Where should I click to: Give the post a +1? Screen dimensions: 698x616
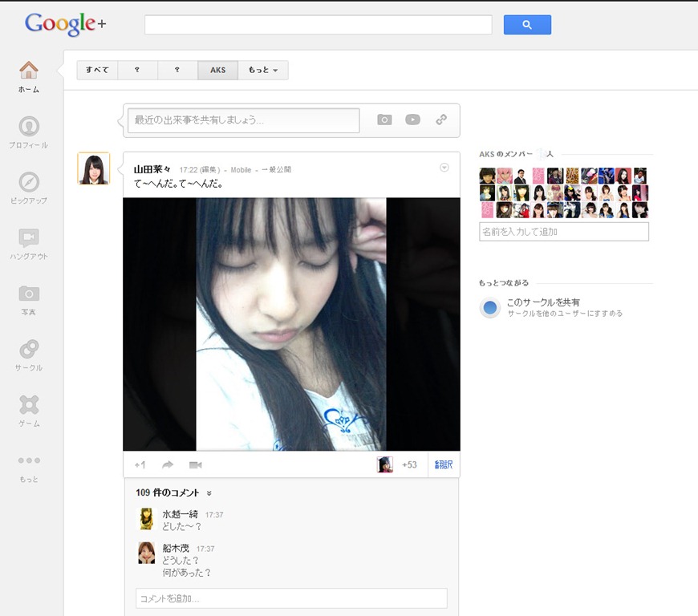pos(140,464)
